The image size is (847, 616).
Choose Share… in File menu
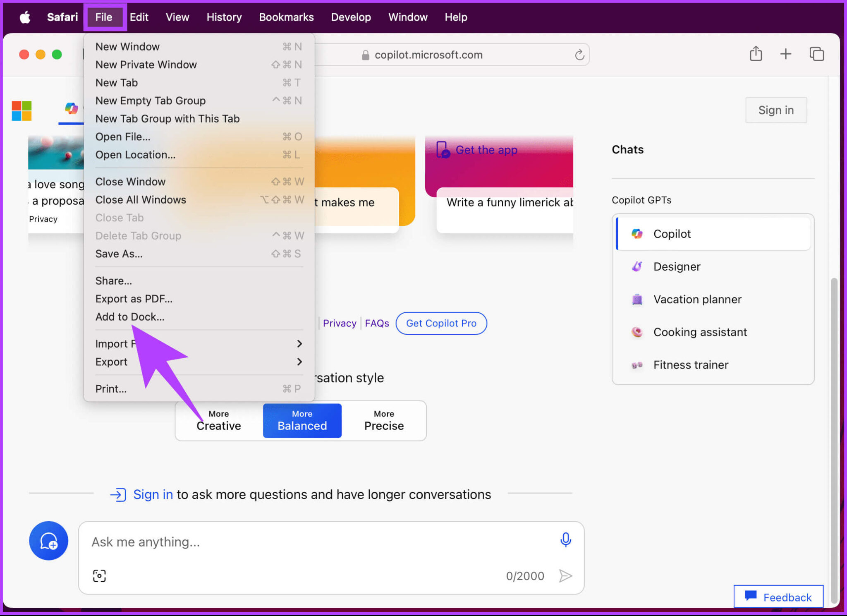coord(199,281)
